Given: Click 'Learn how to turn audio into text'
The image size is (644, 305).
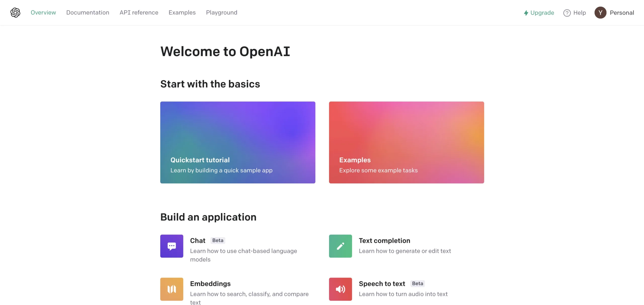Looking at the screenshot, I should (403, 294).
